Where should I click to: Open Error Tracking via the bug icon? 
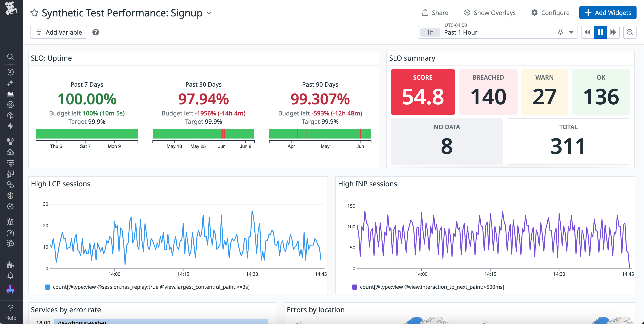click(10, 222)
